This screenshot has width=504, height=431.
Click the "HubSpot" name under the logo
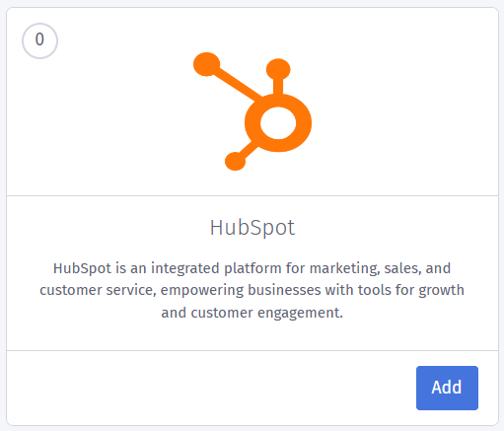point(252,228)
